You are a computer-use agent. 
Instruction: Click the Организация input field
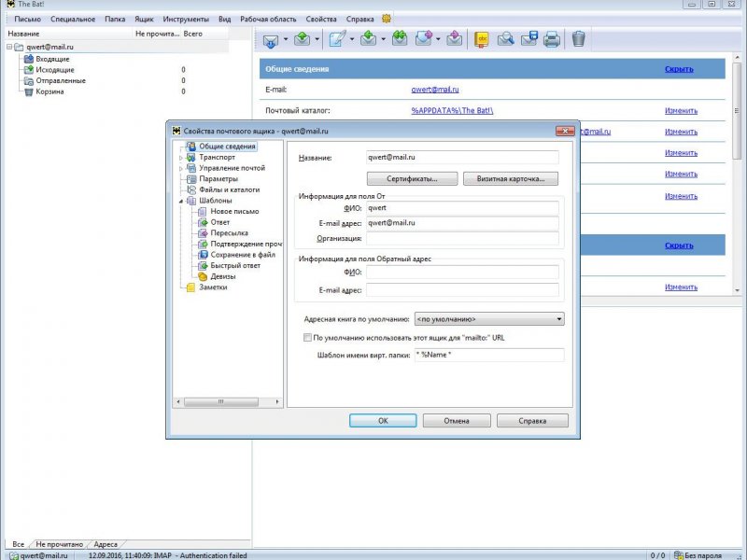(x=462, y=238)
